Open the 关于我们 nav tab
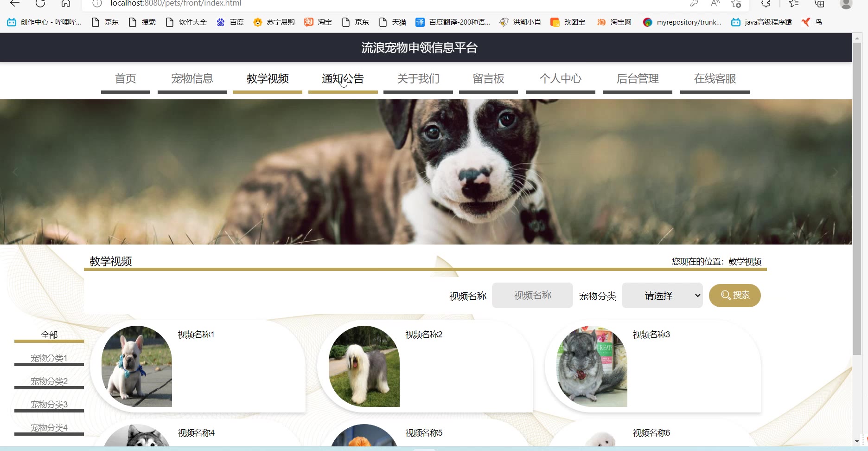This screenshot has width=868, height=451. [418, 79]
